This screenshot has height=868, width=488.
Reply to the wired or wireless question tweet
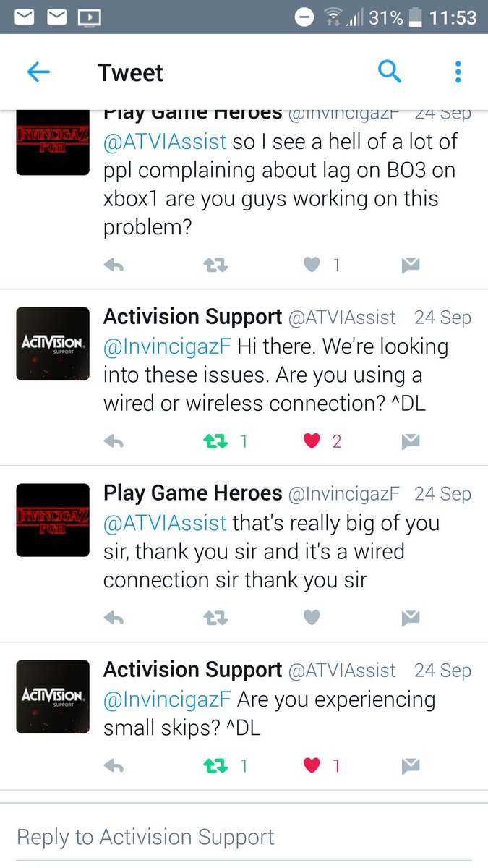tap(114, 441)
